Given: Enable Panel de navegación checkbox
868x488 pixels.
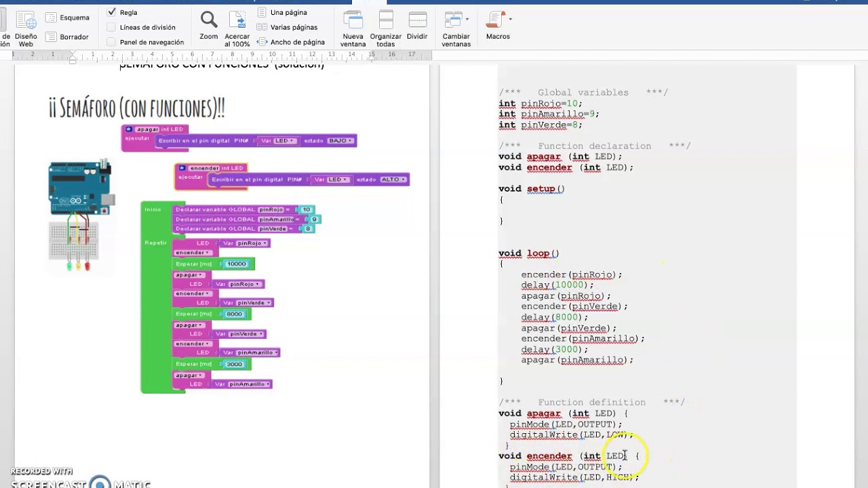Looking at the screenshot, I should [111, 42].
